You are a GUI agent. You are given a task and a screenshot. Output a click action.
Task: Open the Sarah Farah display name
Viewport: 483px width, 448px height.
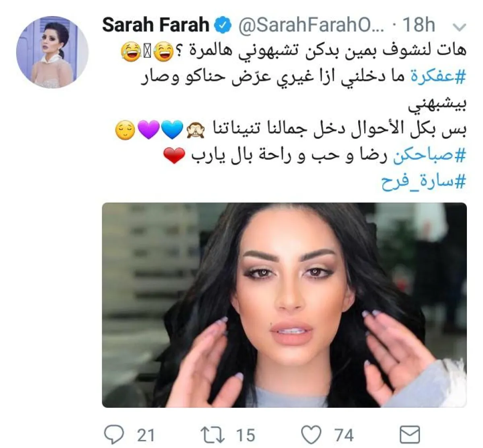tap(156, 25)
